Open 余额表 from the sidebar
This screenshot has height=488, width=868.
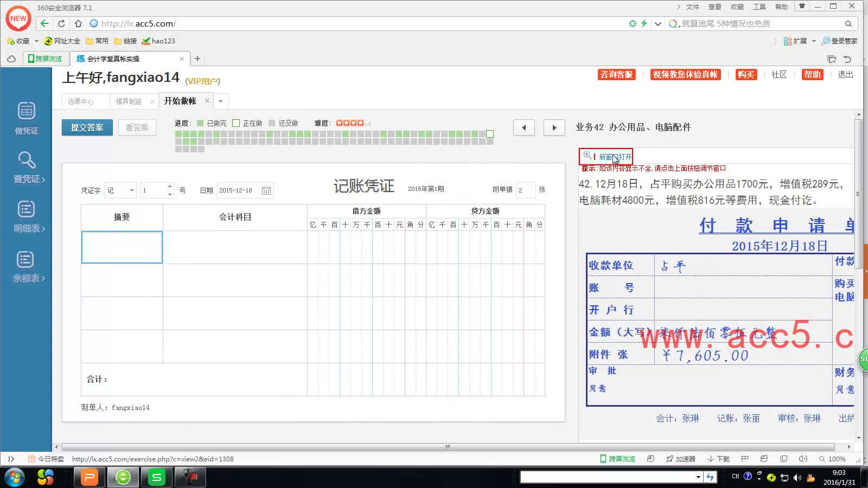[26, 266]
